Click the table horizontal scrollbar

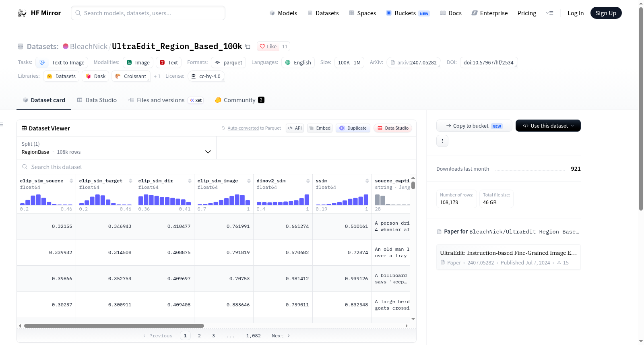pyautogui.click(x=114, y=326)
